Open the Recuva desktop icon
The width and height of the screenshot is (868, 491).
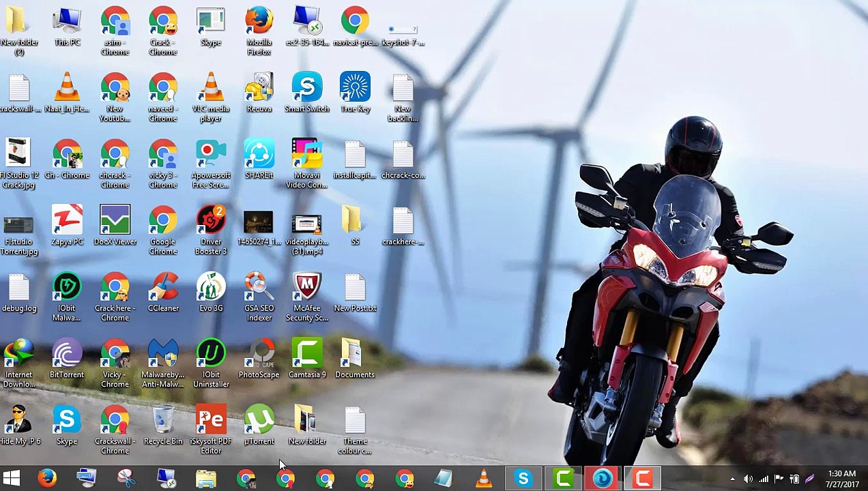259,92
